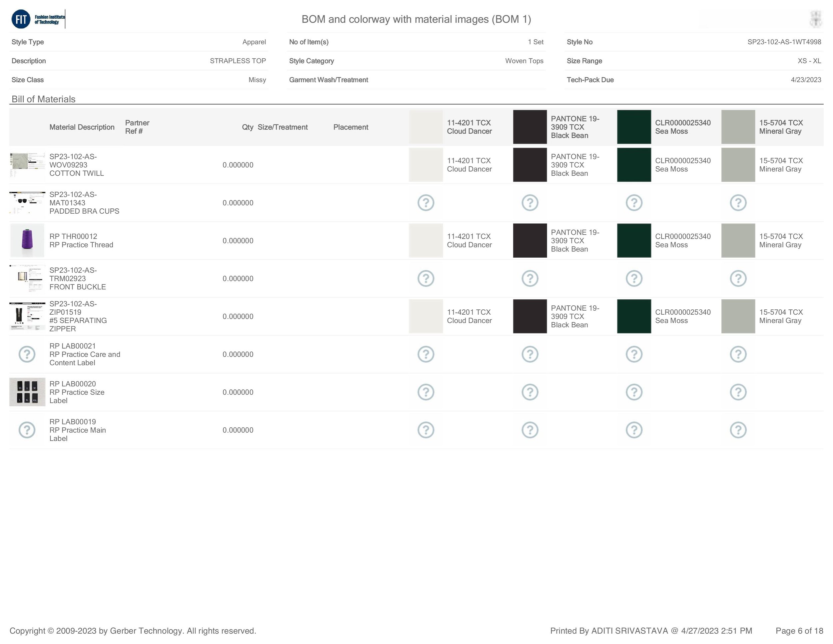The height and width of the screenshot is (644, 833).
Task: Click Mineral Gray swatch in zipper row
Action: tap(738, 316)
